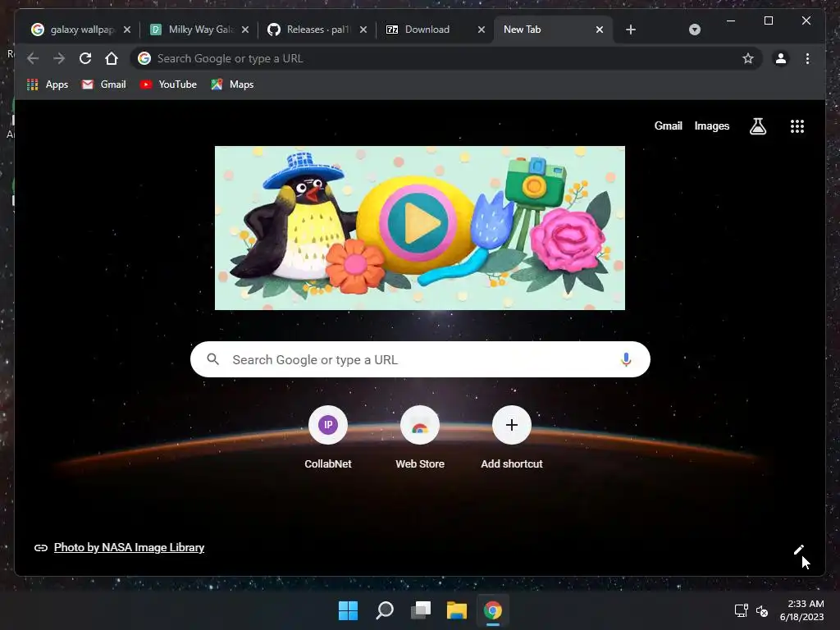Click the Google search box on the page

(x=420, y=359)
